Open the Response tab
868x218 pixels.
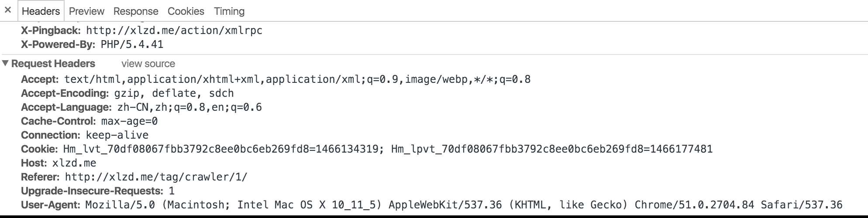(136, 11)
